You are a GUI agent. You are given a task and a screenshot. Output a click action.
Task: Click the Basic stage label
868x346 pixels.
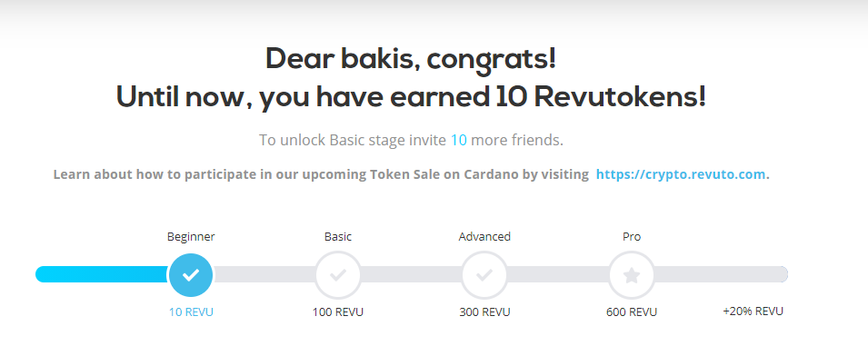338,236
